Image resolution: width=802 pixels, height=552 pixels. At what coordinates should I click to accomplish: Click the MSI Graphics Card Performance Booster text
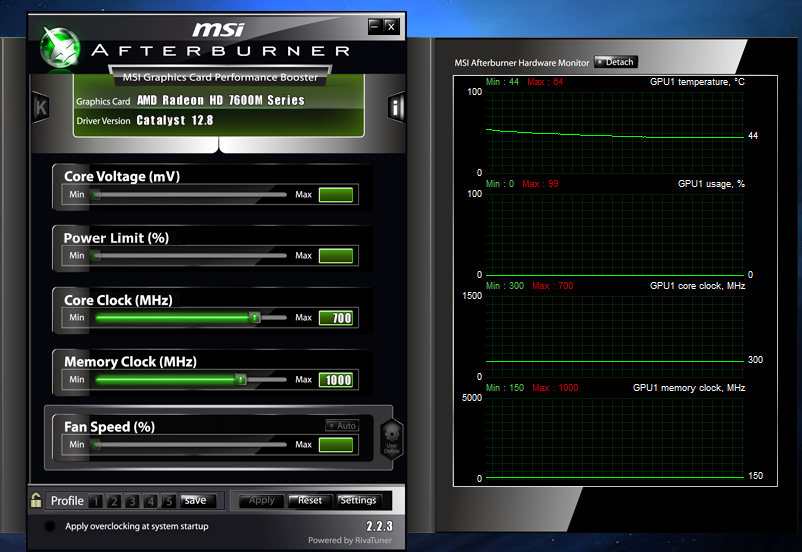(220, 77)
